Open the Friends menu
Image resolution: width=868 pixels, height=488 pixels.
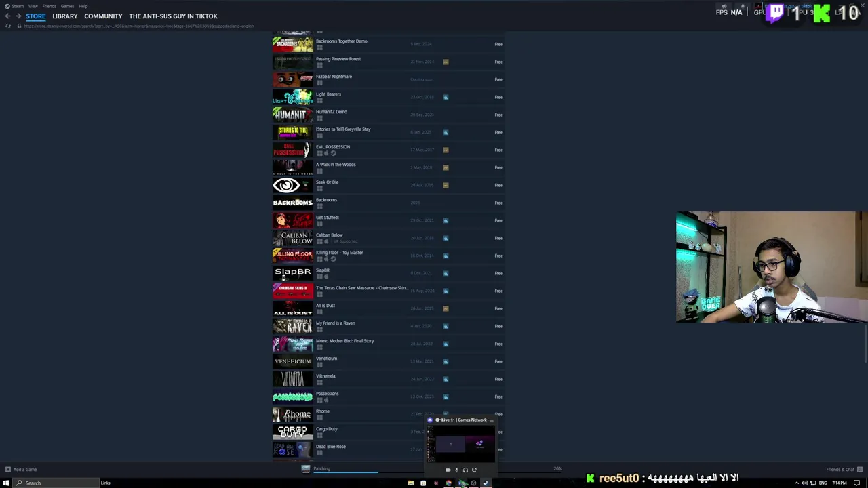pos(49,6)
